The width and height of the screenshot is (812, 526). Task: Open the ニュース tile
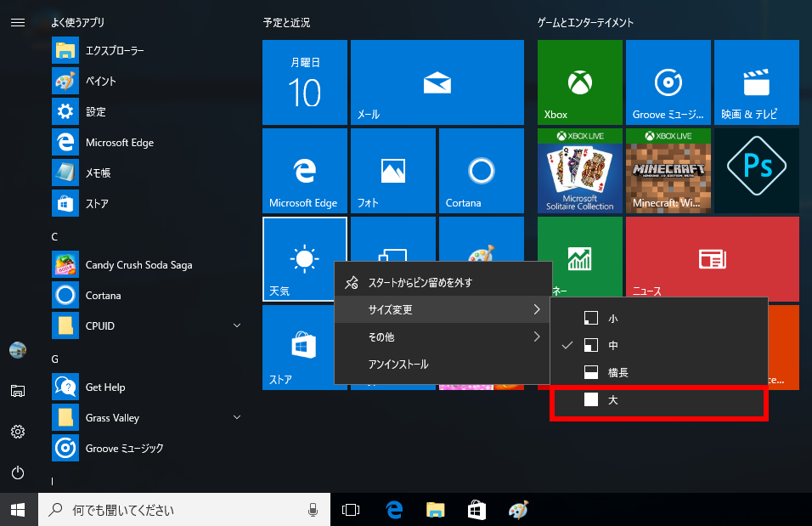coord(713,257)
